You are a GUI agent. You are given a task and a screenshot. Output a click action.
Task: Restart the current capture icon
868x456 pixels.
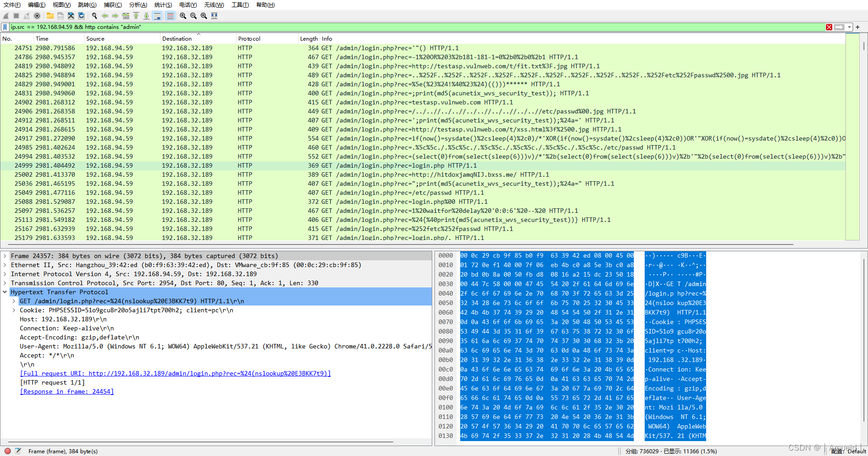[x=27, y=16]
